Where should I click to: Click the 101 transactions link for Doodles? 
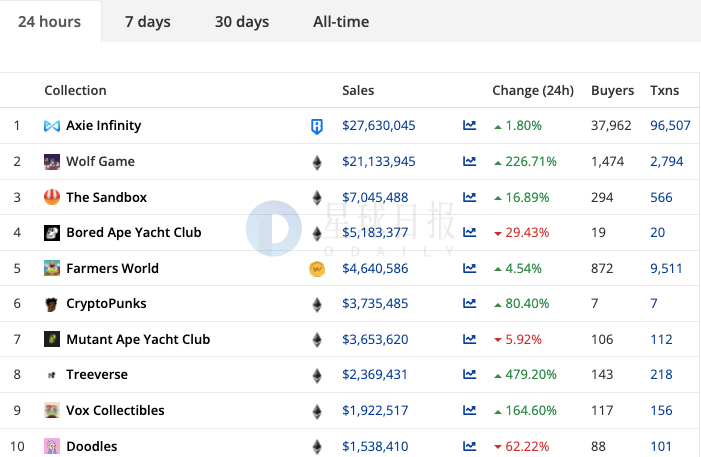[x=661, y=446]
